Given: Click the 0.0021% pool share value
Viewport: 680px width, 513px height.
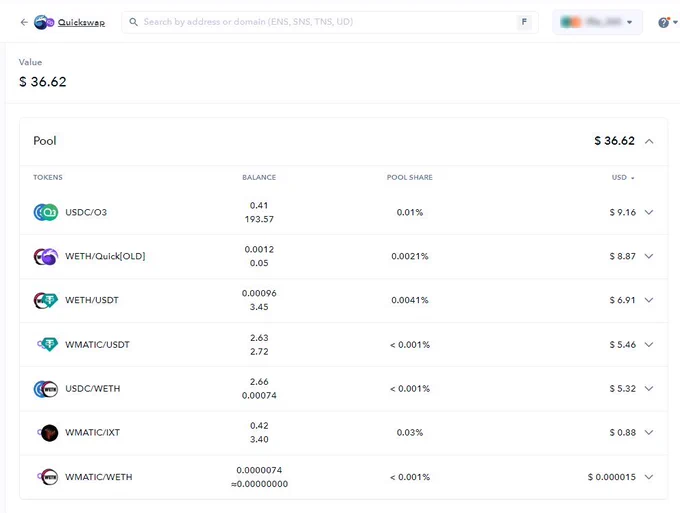Looking at the screenshot, I should [x=410, y=256].
